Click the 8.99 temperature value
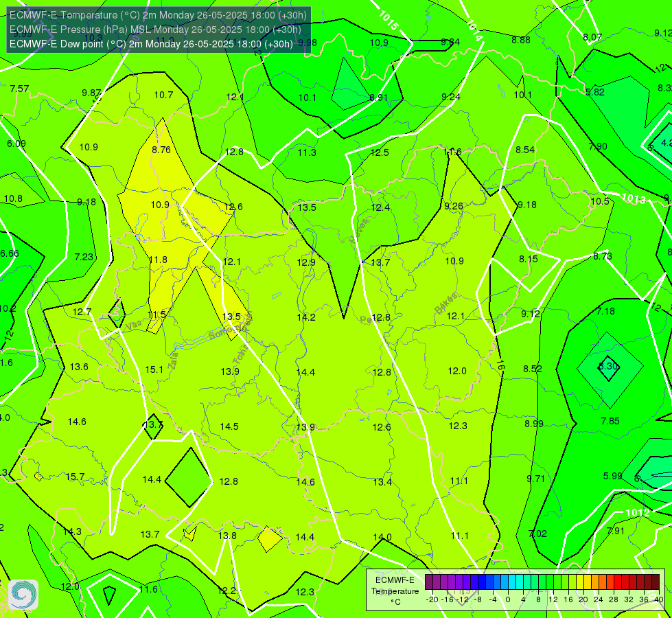The width and height of the screenshot is (672, 618). pyautogui.click(x=534, y=424)
